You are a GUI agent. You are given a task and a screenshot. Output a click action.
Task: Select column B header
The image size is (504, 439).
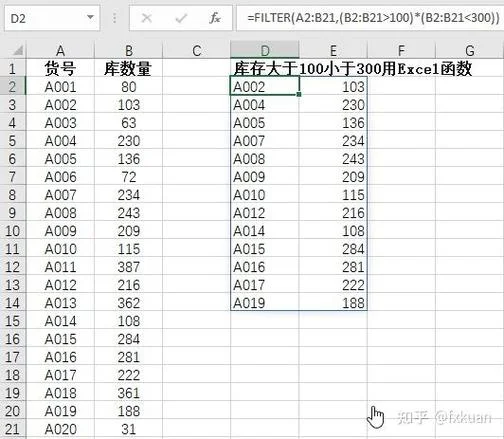coord(129,51)
